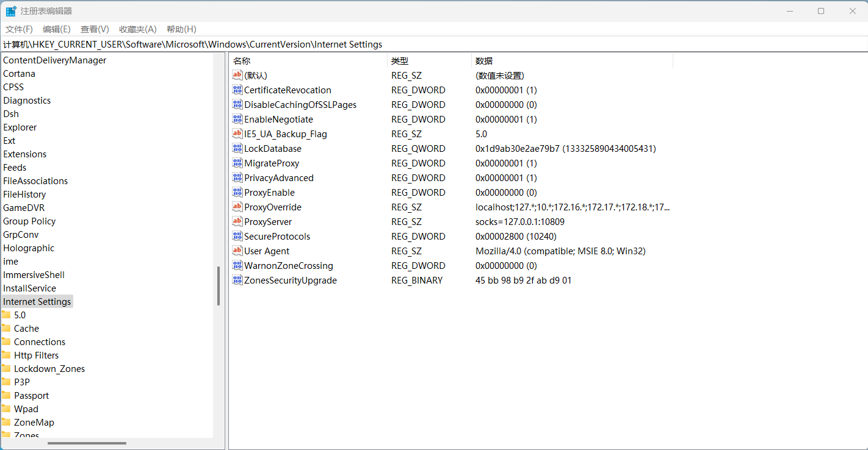
Task: Open the 文件(F) menu
Action: pos(20,29)
